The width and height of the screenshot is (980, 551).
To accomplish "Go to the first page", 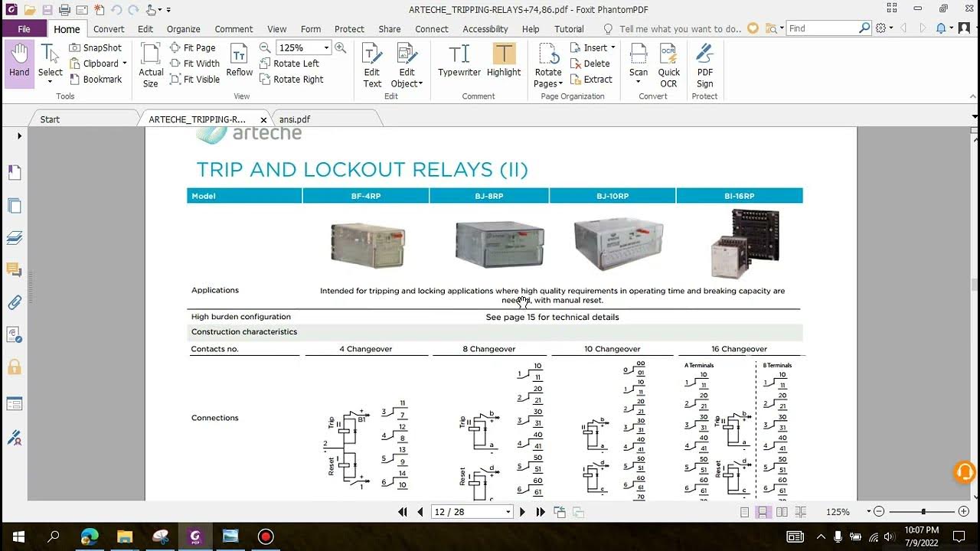I will point(403,512).
